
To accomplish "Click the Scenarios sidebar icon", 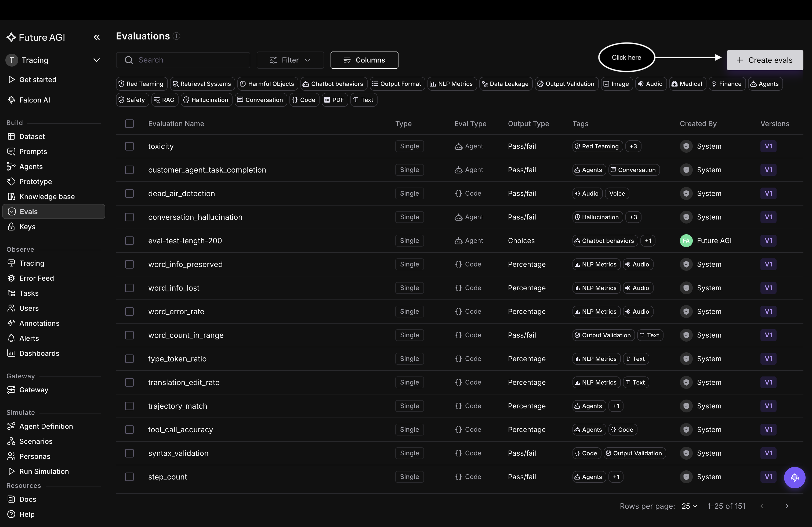I will click(x=11, y=441).
